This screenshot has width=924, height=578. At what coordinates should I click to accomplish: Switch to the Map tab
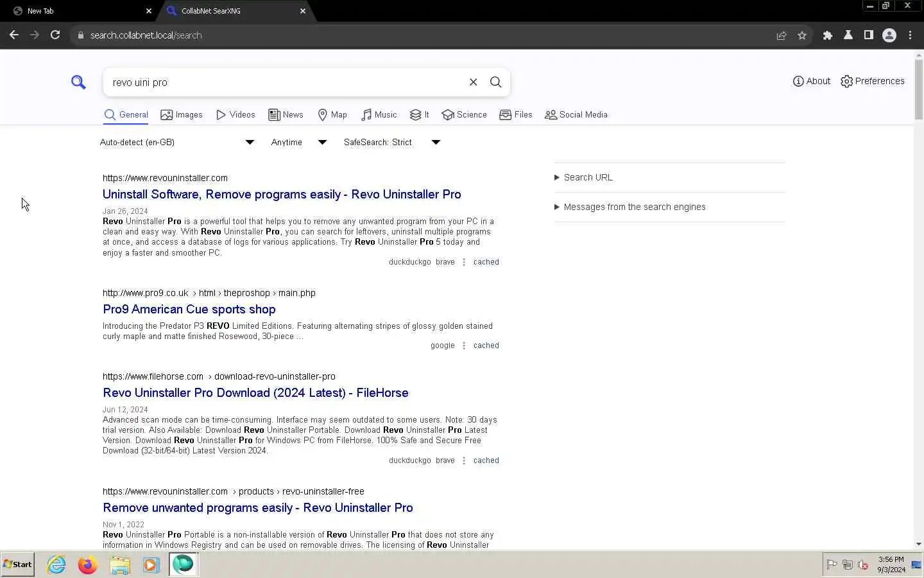332,115
